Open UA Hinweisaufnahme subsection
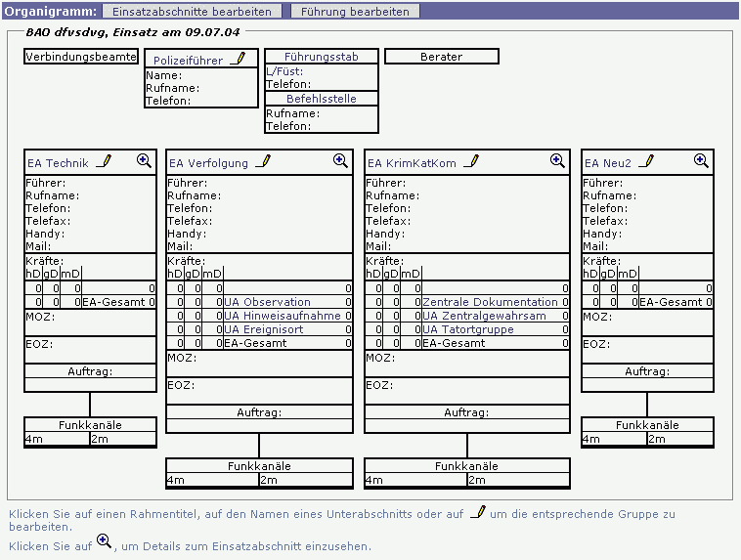 tap(283, 317)
